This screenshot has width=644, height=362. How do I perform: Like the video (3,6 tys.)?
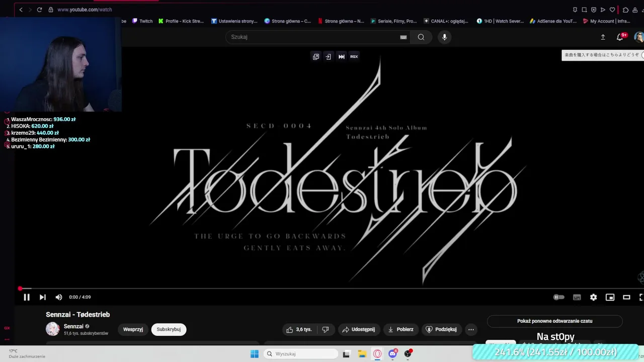pyautogui.click(x=299, y=329)
